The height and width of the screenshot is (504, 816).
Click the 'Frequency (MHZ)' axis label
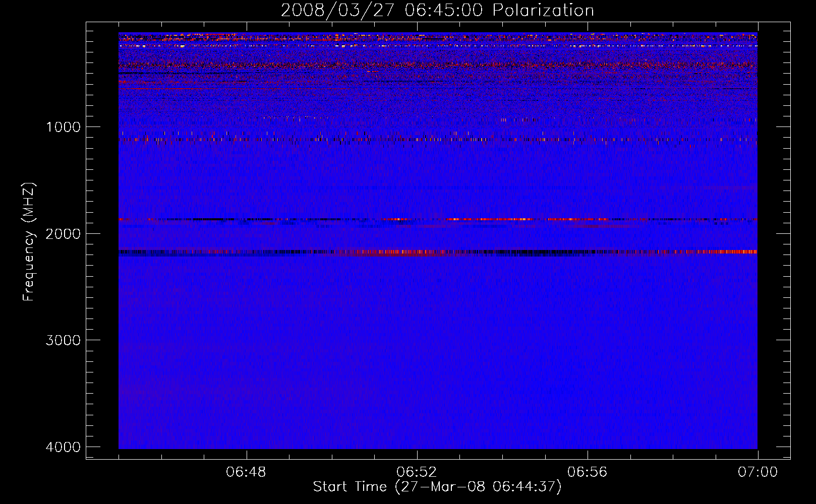tap(28, 242)
